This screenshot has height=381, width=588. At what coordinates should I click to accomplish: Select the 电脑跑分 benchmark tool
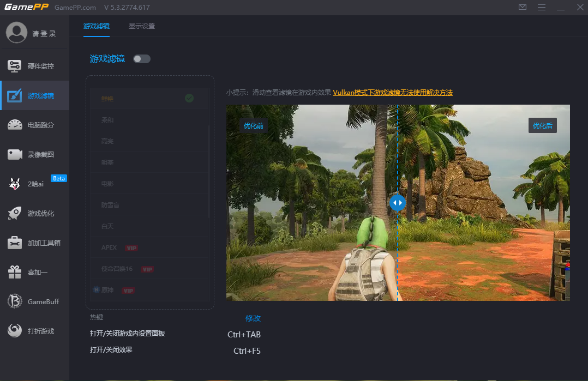(x=34, y=125)
